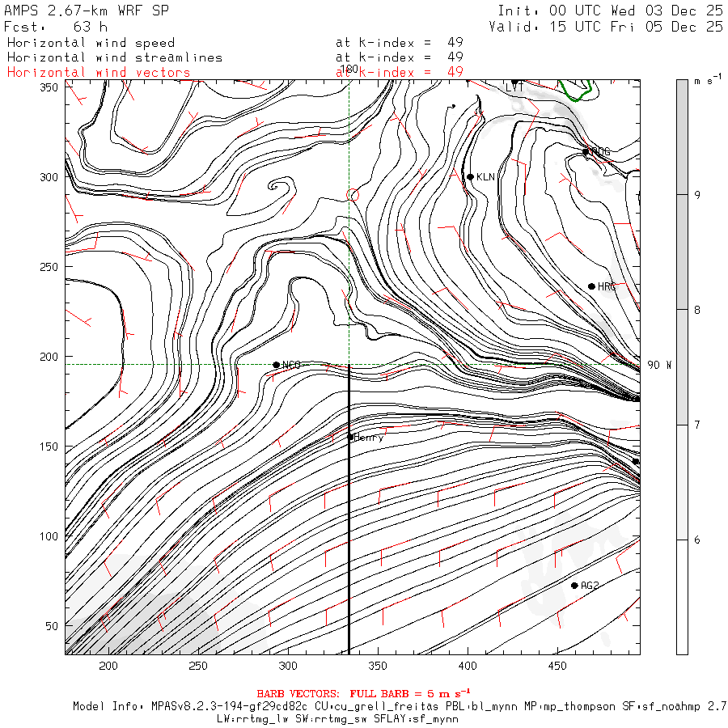
Task: Click the color bar segment between 7 and 8
Action: coord(682,366)
